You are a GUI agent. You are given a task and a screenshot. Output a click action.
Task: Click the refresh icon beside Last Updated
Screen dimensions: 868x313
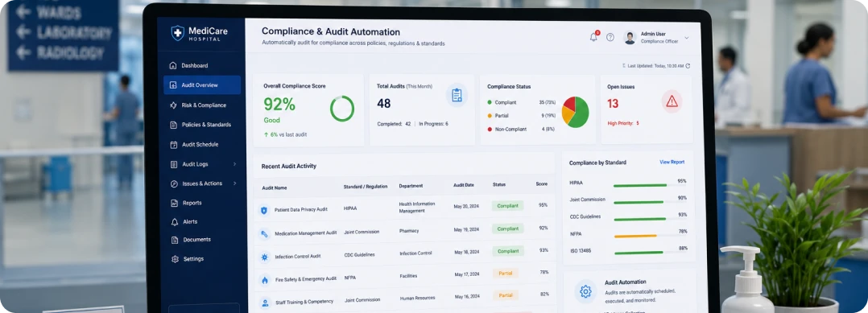[688, 66]
